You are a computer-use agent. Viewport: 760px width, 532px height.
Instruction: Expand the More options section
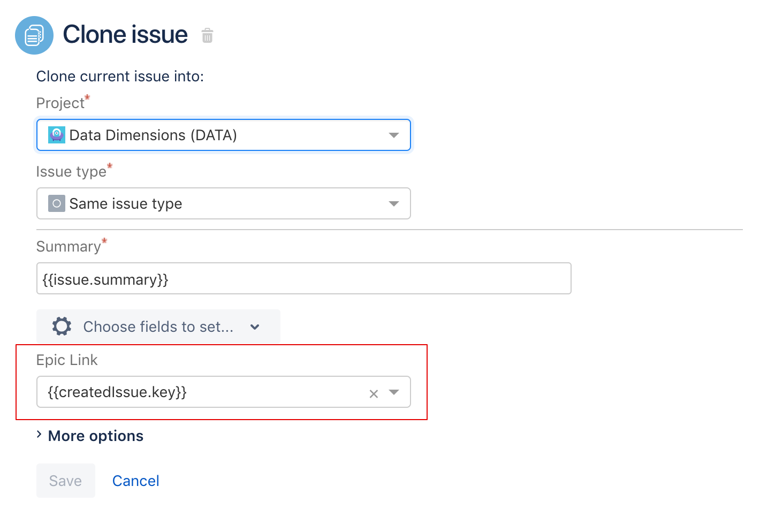95,436
